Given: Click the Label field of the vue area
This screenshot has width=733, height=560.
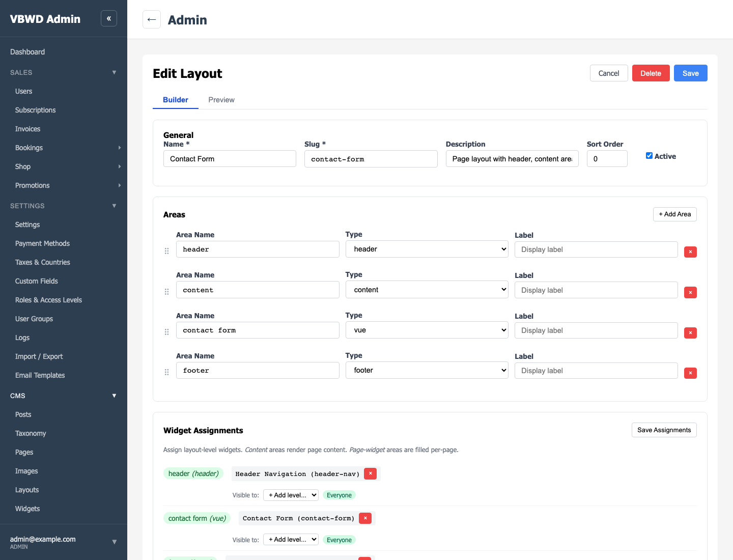Looking at the screenshot, I should (596, 330).
